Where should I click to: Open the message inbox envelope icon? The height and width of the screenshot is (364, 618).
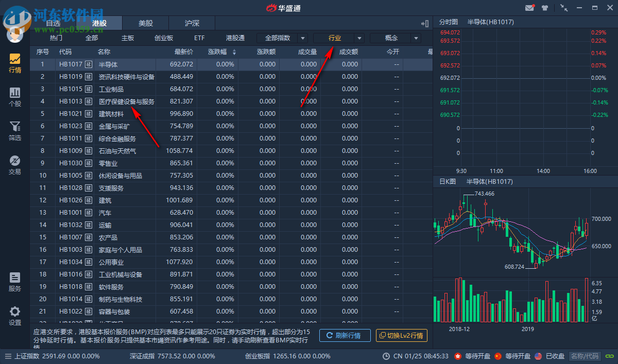pos(530,8)
